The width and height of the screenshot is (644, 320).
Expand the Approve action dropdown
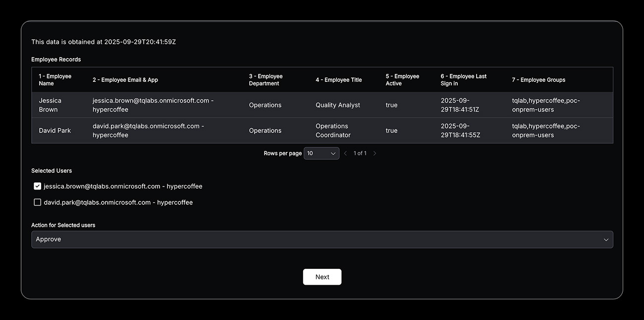pyautogui.click(x=322, y=240)
